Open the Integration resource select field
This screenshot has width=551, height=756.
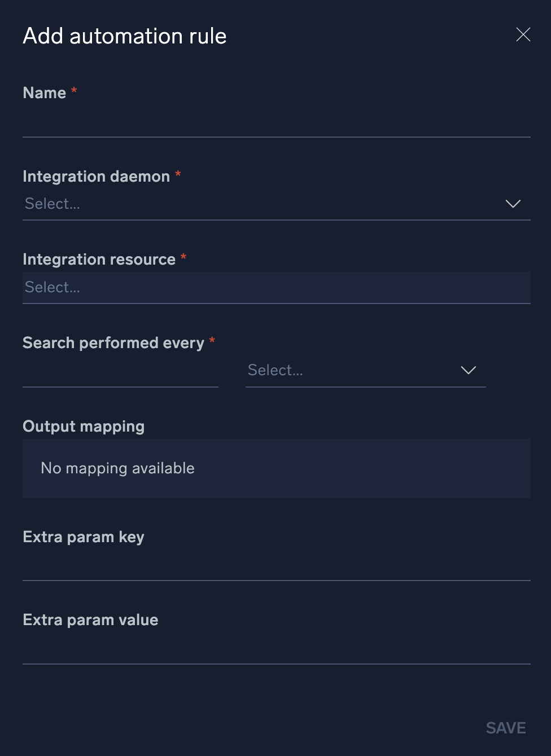click(x=276, y=287)
